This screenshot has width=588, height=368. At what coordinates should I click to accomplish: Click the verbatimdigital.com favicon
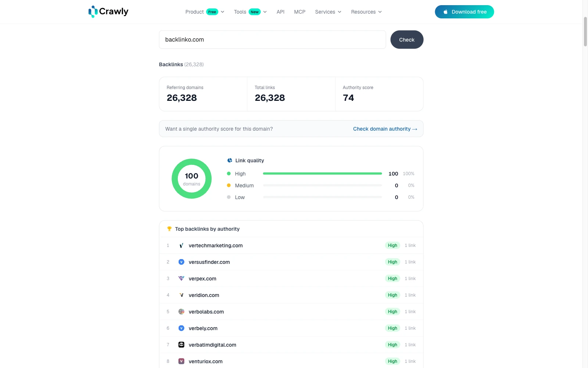coord(181,345)
